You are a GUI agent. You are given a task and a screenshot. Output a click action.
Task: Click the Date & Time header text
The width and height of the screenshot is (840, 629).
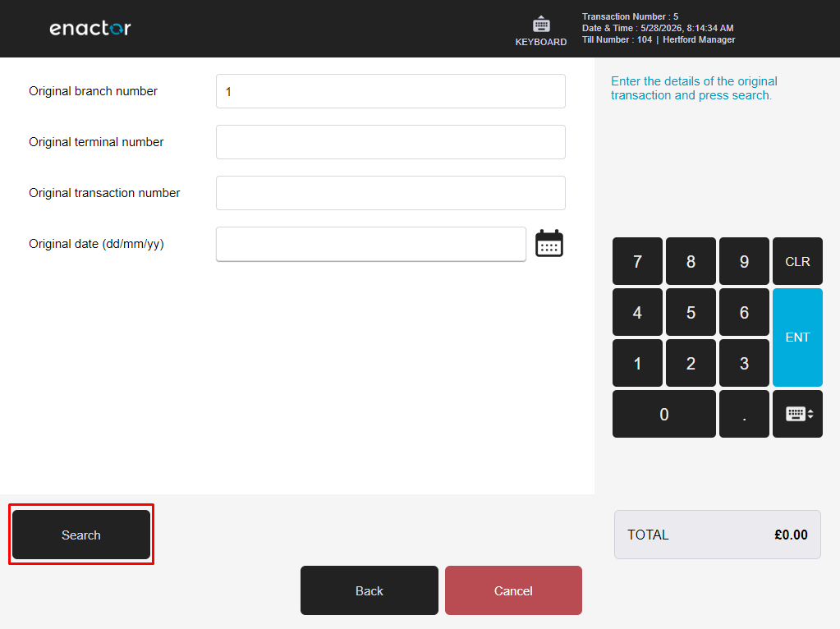(658, 28)
